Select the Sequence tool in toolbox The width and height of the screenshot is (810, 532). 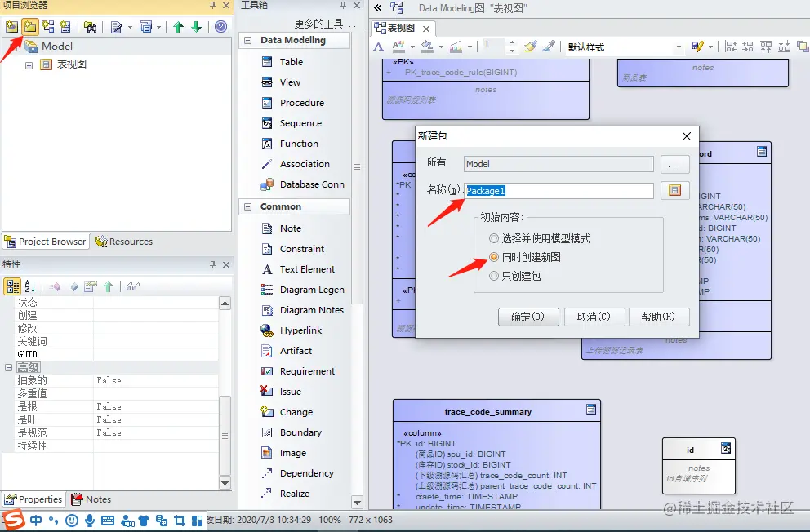[300, 123]
